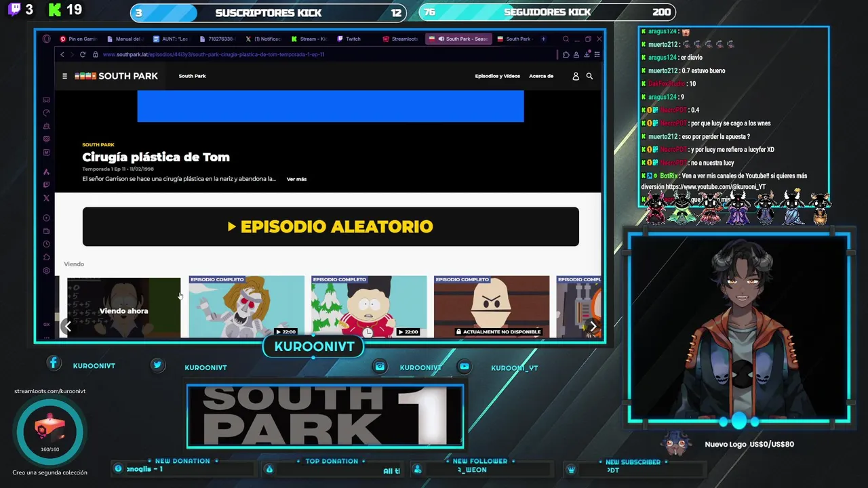Open GX Corner gamepad icon in sidebar
This screenshot has width=868, height=488.
(x=46, y=100)
